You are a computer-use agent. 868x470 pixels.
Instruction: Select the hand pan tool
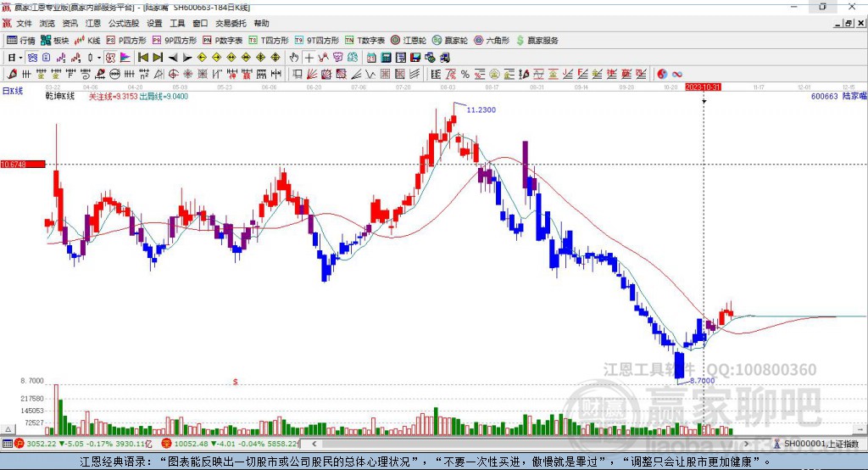tap(294, 58)
